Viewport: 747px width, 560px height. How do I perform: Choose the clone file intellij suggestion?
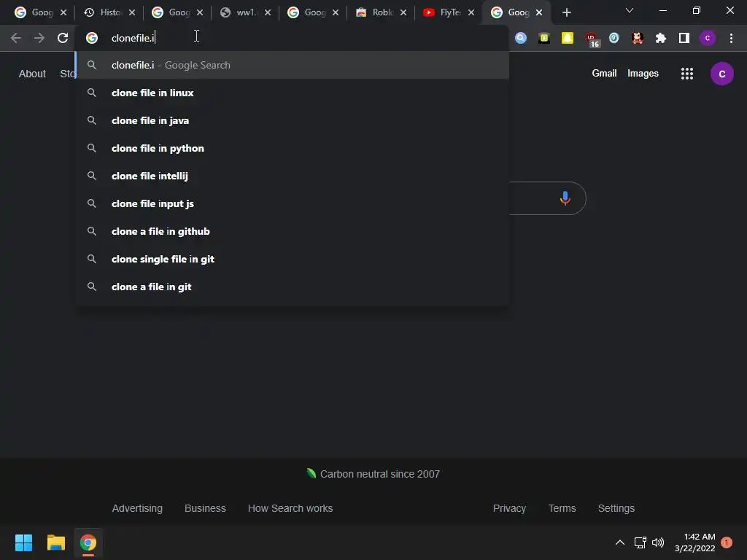[x=292, y=176]
